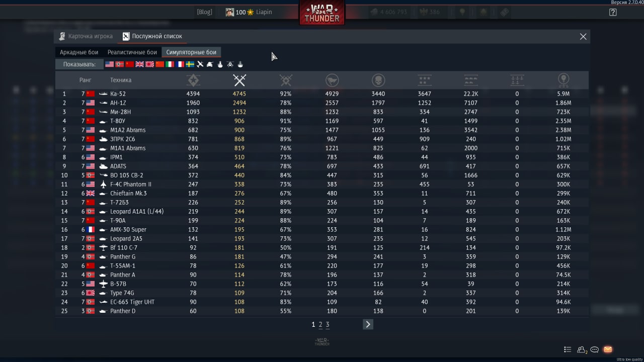
Task: Toggle the ship type filter
Action: [x=220, y=64]
